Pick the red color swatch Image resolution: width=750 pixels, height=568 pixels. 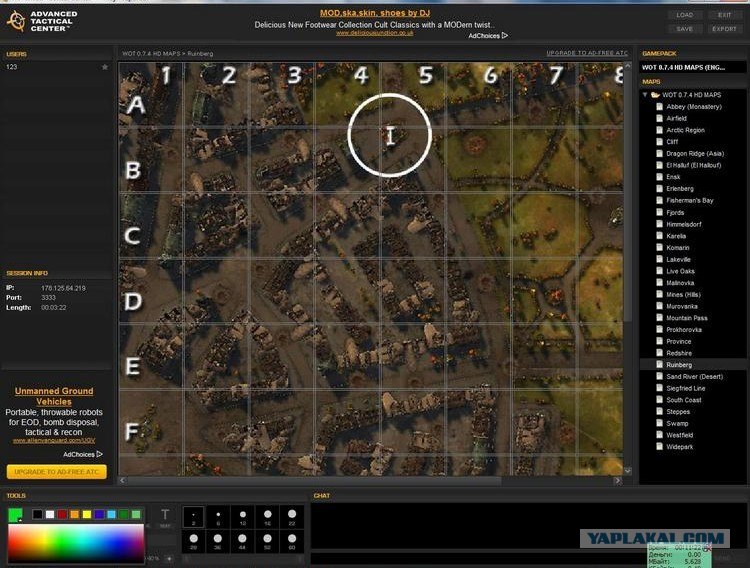click(62, 514)
